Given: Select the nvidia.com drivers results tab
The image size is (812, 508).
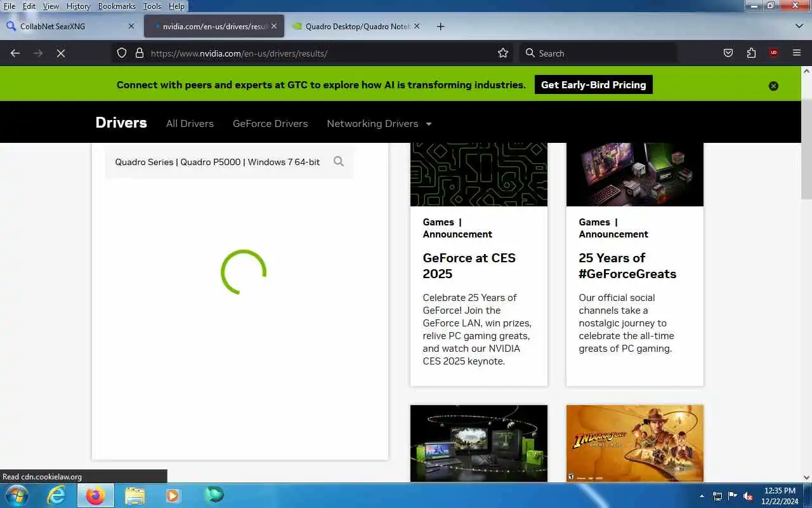Looking at the screenshot, I should click(x=213, y=26).
